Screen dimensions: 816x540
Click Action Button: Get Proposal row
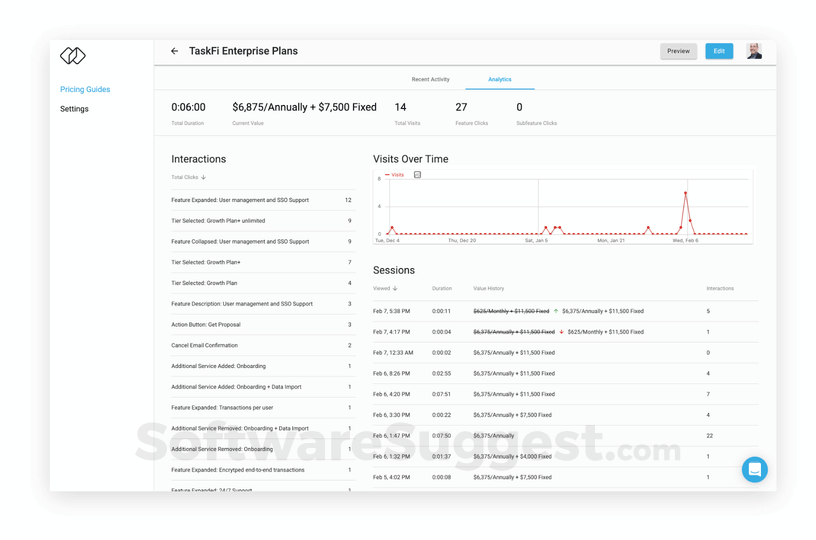click(x=263, y=325)
